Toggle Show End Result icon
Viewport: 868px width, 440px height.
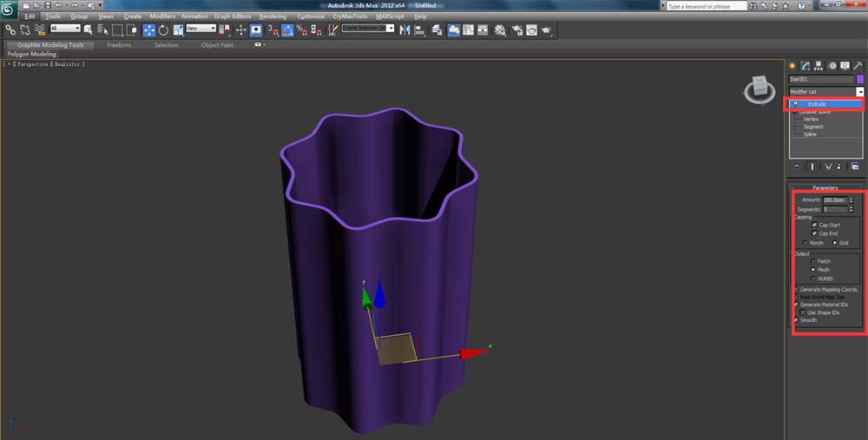pyautogui.click(x=812, y=166)
